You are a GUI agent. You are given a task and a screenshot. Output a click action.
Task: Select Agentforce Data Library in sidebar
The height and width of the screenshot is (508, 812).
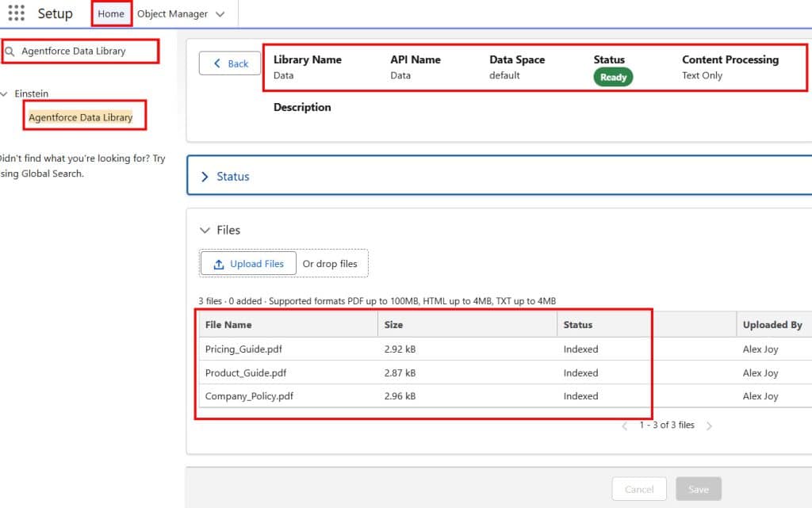tap(81, 117)
